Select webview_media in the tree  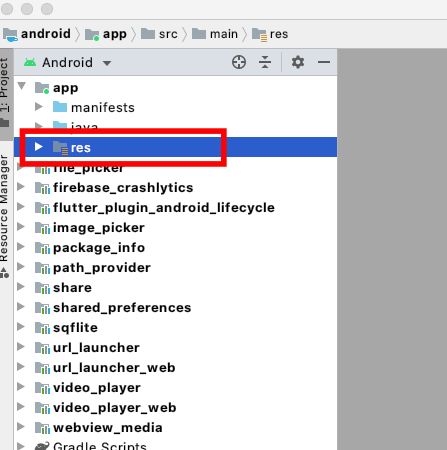coord(108,428)
